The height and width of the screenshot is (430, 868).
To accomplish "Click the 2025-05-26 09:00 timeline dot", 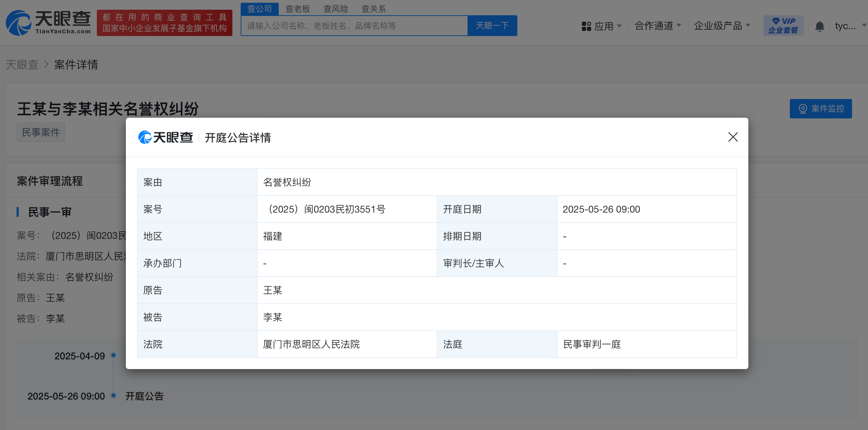I will pos(113,395).
